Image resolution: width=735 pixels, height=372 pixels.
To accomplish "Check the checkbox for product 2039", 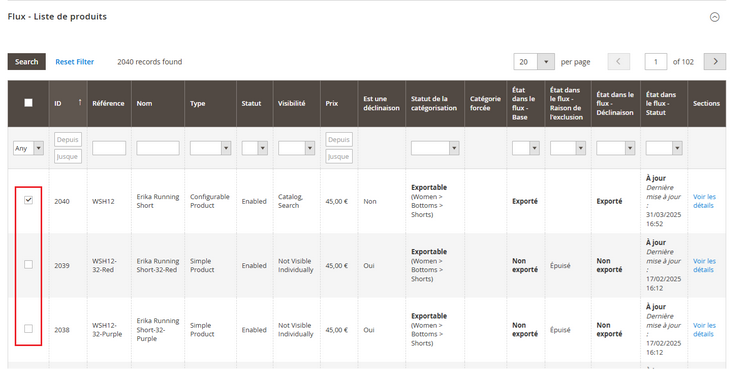I will [x=29, y=265].
